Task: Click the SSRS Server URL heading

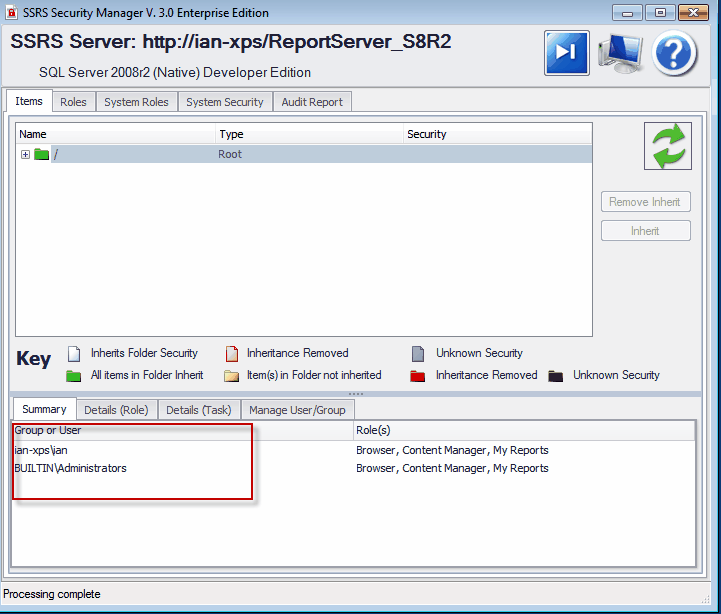Action: click(x=231, y=41)
